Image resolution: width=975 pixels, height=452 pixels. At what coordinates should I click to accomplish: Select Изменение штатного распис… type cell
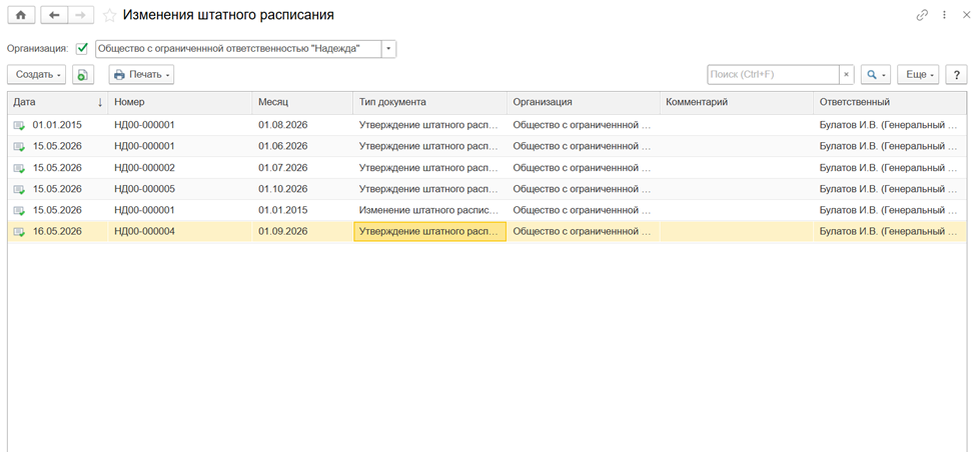(x=430, y=210)
